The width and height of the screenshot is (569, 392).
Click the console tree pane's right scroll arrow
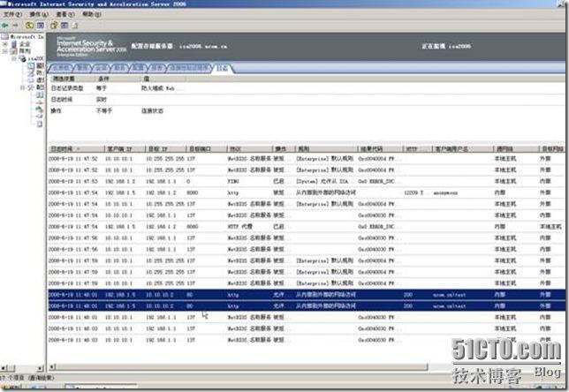tap(41, 368)
